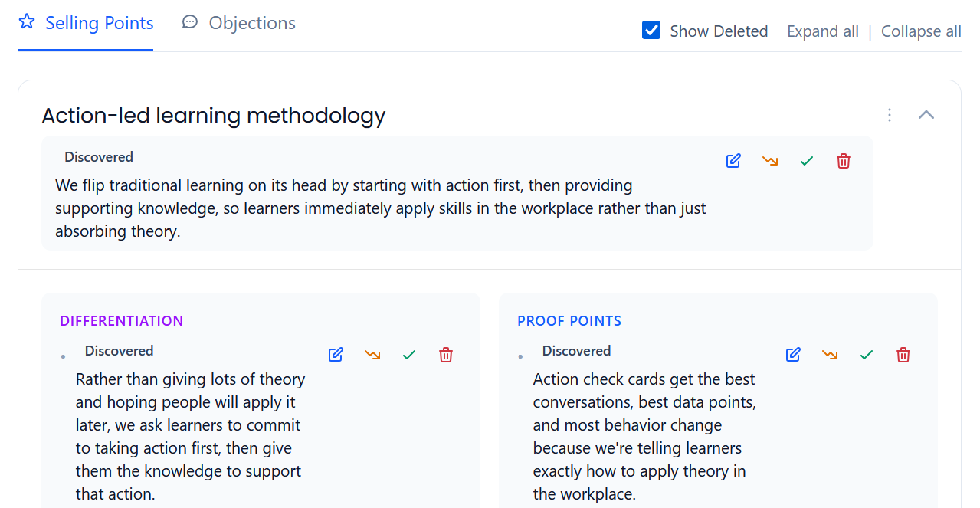
Task: Click the orange arrow on Proof Points entry
Action: coord(830,355)
